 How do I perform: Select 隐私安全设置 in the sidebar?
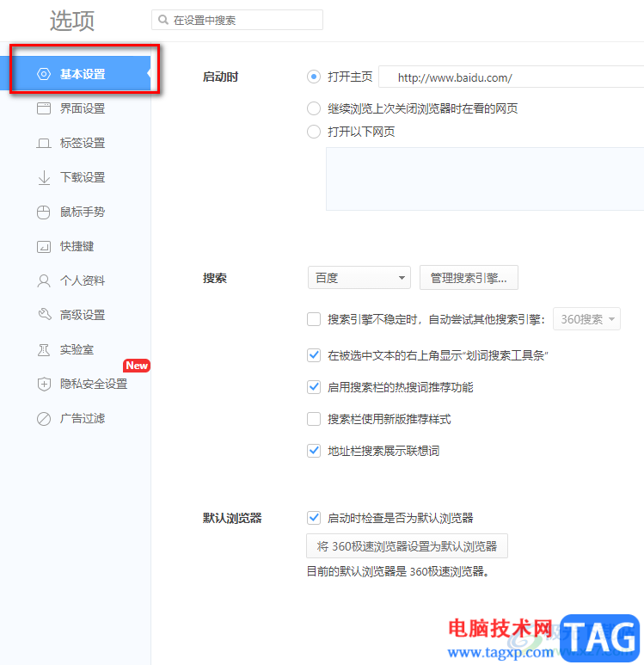tap(76, 385)
